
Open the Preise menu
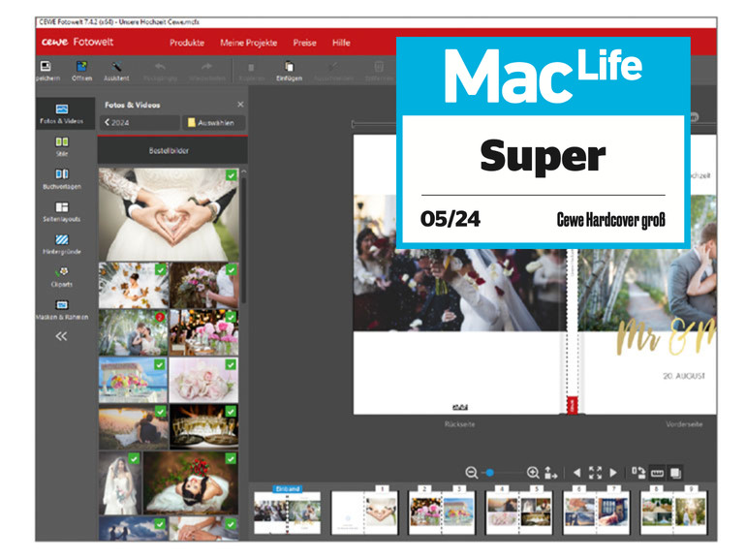[304, 43]
